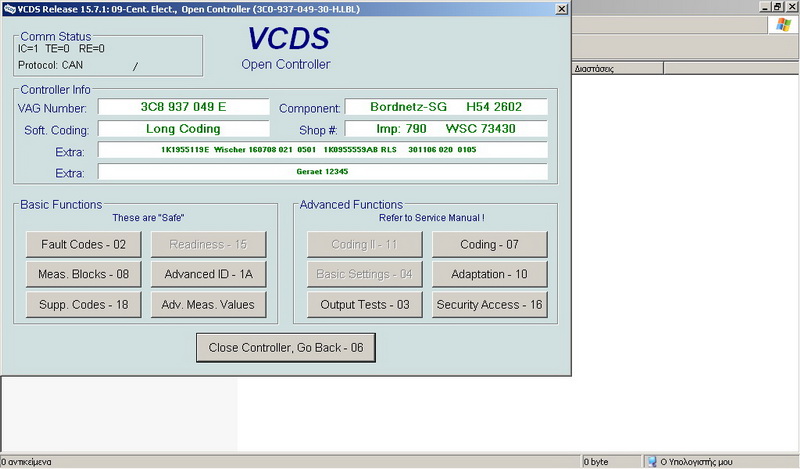Image resolution: width=800 pixels, height=469 pixels.
Task: Open Coding - 07
Action: point(490,244)
